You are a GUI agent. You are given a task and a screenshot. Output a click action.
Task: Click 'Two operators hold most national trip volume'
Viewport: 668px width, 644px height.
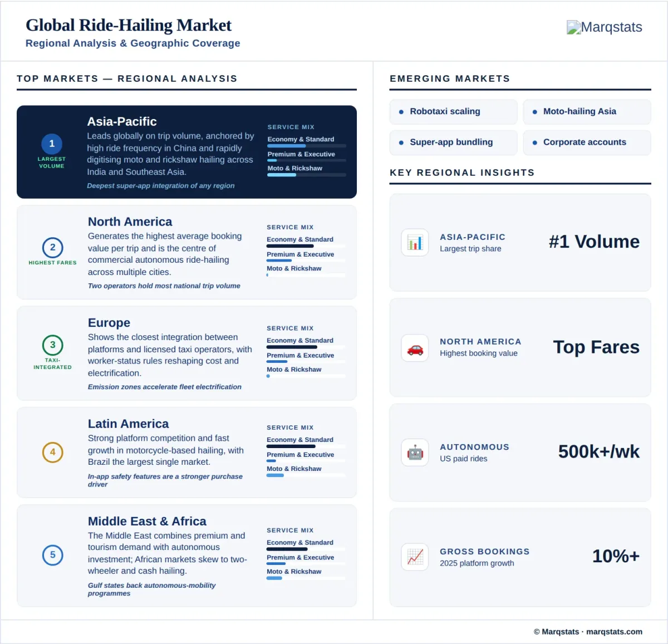coord(164,286)
